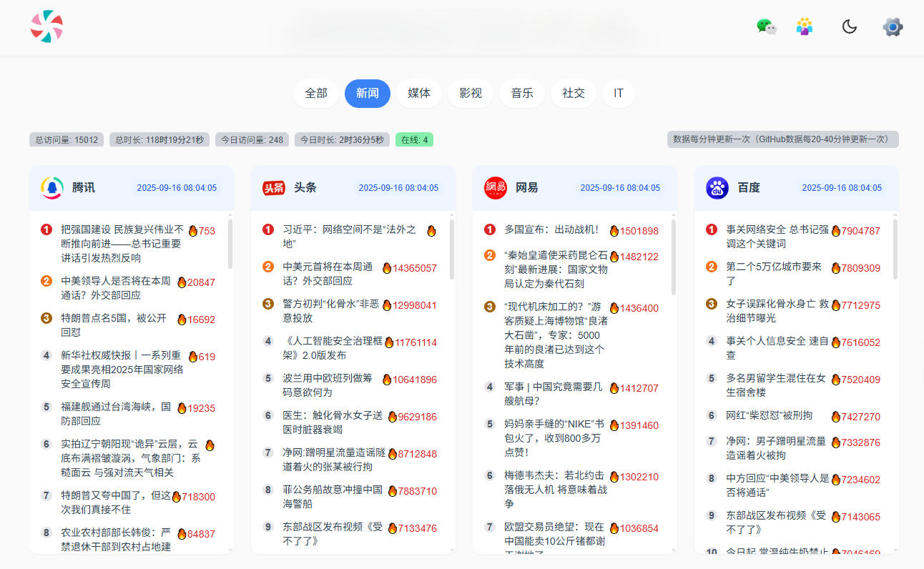Open Baidu headline 网红“柴怼怼”被刑拘

(769, 415)
